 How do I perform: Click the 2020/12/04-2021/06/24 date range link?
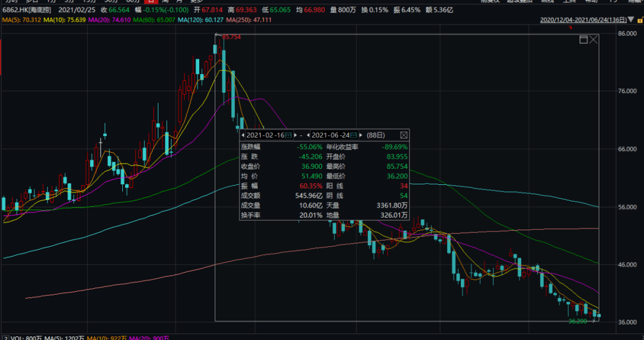583,19
